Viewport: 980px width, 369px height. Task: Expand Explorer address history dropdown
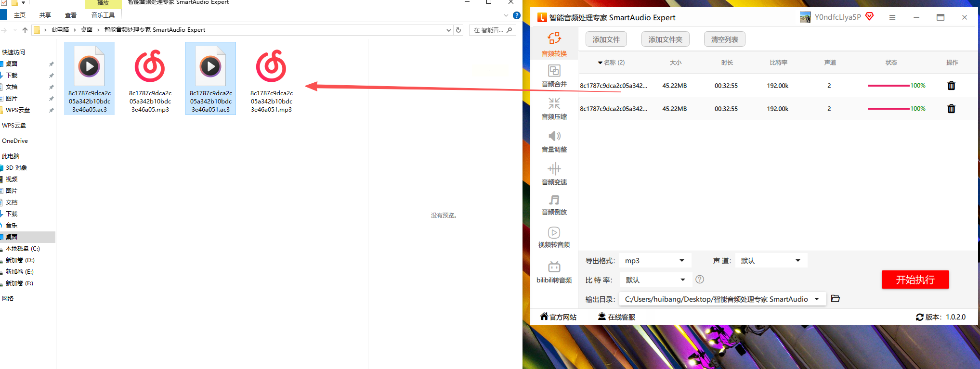(x=449, y=30)
